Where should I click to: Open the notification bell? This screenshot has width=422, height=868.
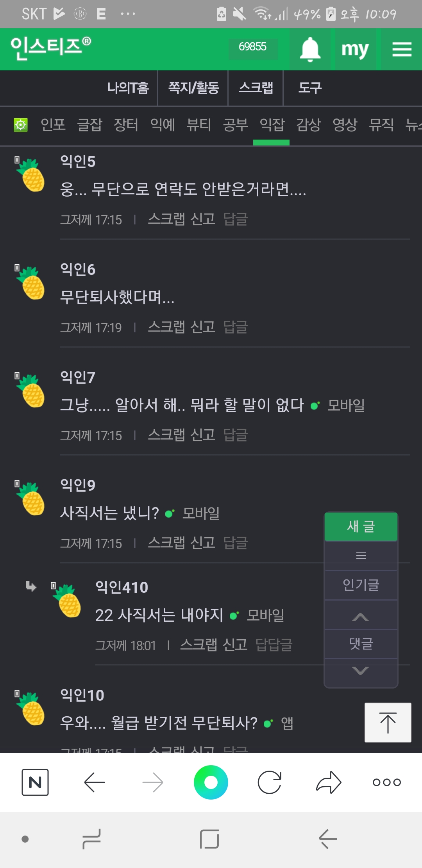(x=310, y=49)
